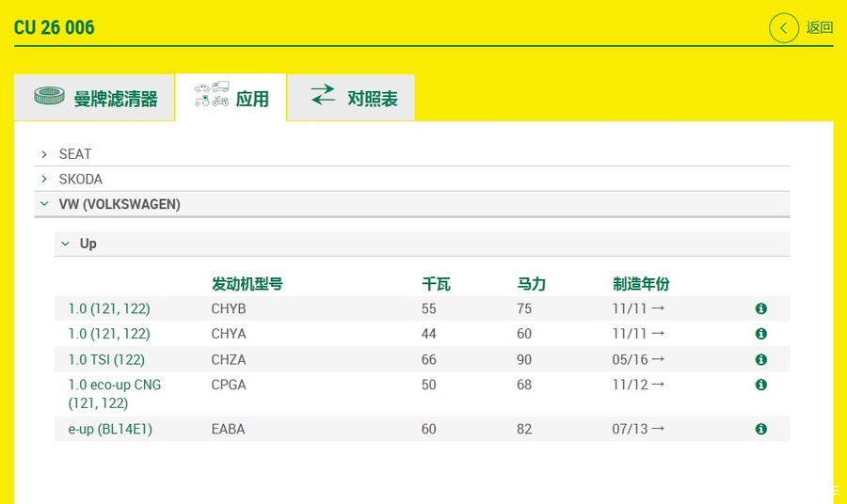Expand the SKODA chevron
Viewport: 847px width, 504px height.
coord(44,179)
